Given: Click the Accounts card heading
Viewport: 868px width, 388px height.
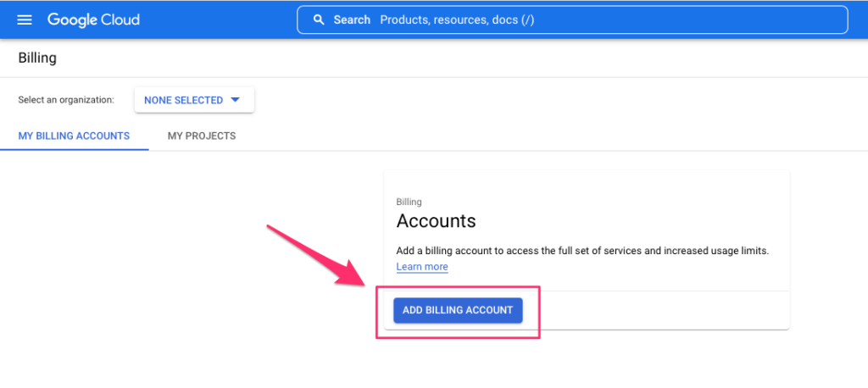Looking at the screenshot, I should 437,221.
